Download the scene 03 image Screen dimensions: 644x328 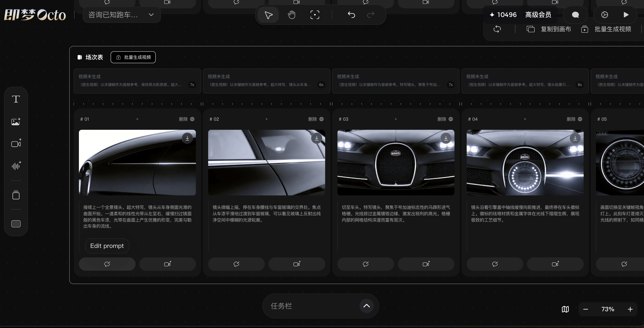click(446, 138)
